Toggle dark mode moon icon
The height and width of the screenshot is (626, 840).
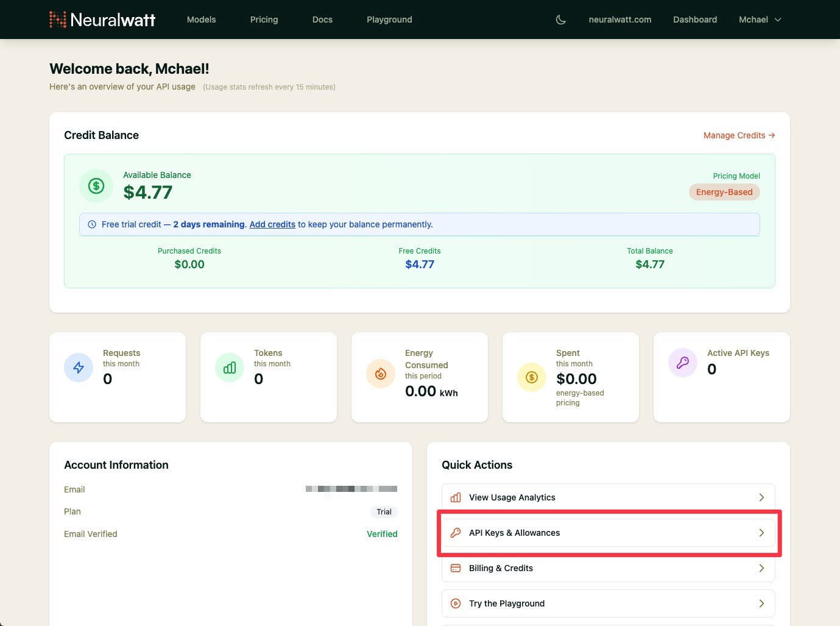(x=561, y=20)
